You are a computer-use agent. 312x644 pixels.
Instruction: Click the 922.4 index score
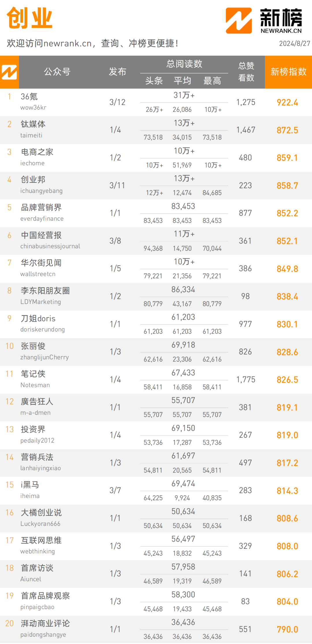click(287, 102)
